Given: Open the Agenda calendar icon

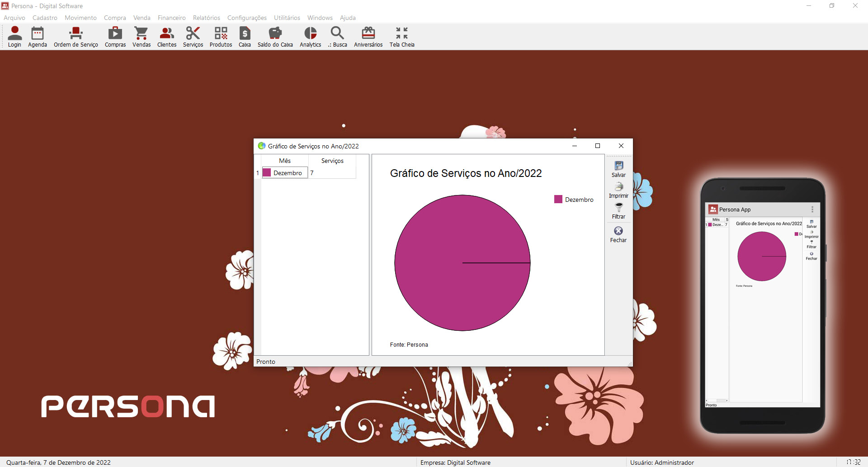Looking at the screenshot, I should 38,36.
